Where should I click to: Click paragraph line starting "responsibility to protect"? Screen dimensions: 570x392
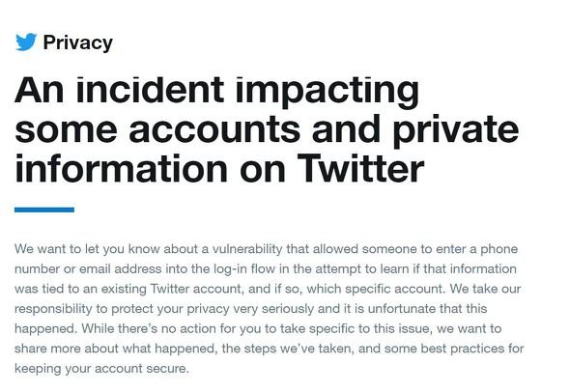[250, 309]
